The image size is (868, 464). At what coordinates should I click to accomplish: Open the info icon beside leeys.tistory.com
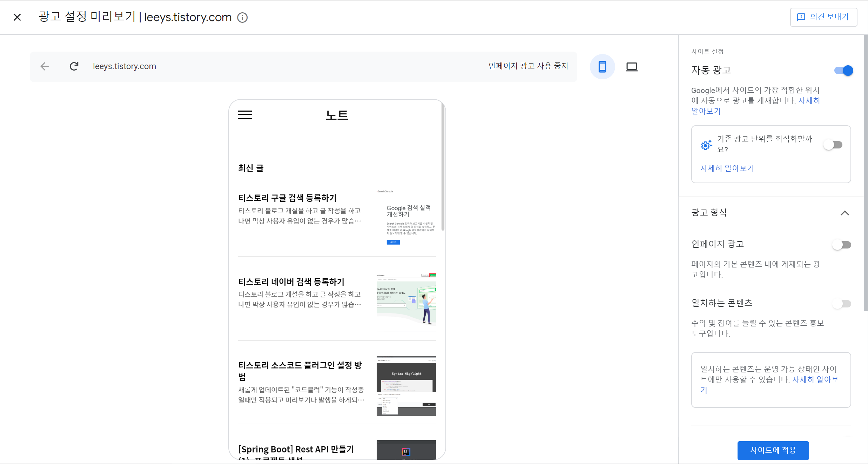click(x=242, y=18)
